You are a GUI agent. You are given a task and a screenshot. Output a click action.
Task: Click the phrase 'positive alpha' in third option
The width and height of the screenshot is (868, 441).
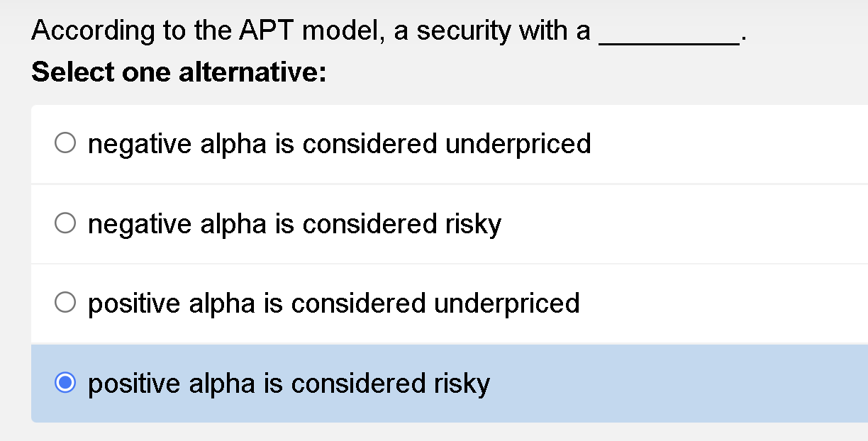click(x=157, y=303)
